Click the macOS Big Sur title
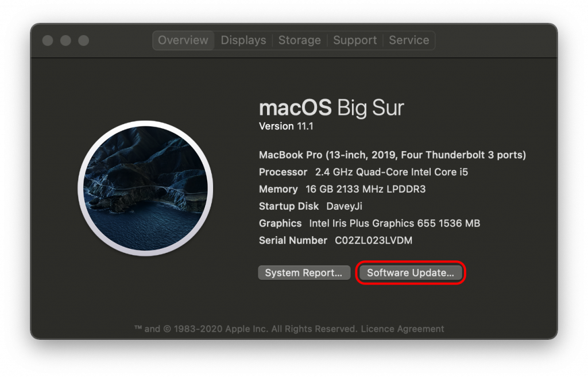This screenshot has width=588, height=377. 331,108
